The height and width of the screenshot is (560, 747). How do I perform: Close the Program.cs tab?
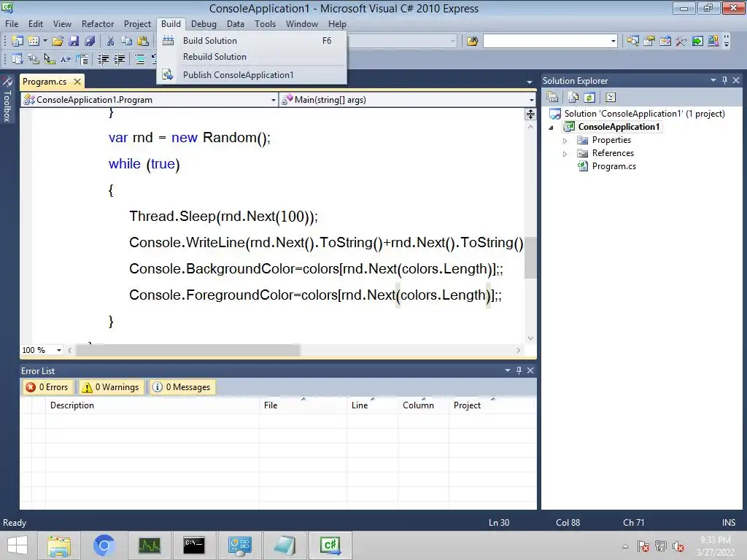(x=77, y=82)
